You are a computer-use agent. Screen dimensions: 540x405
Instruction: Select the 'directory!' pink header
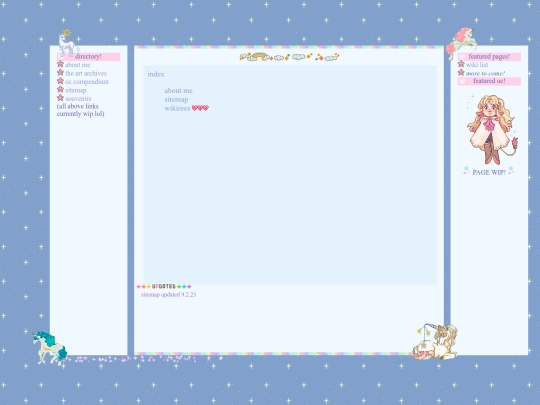[89, 56]
